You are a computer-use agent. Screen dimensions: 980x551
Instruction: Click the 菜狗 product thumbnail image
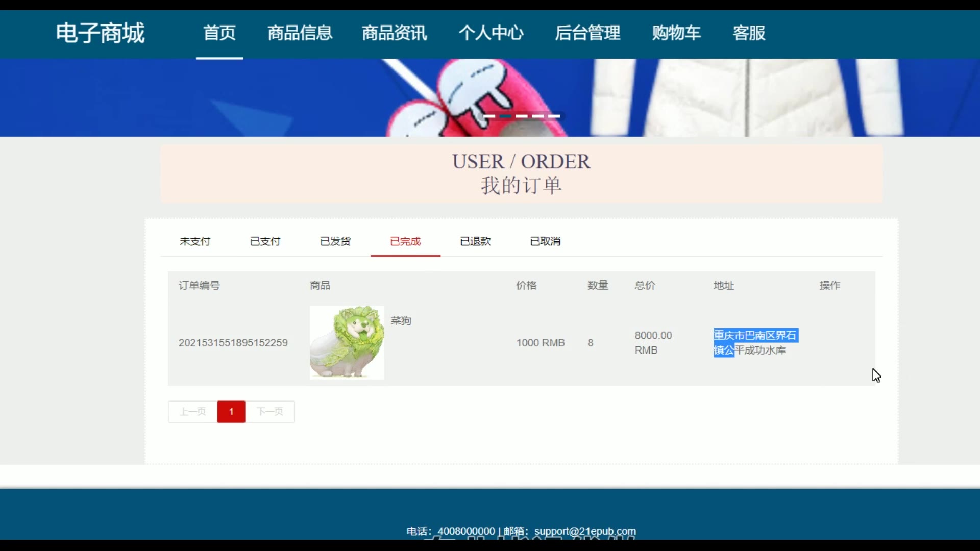tap(347, 342)
